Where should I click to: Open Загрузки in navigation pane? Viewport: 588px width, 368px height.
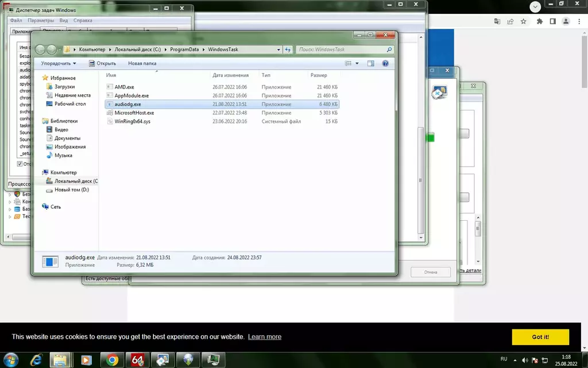64,86
